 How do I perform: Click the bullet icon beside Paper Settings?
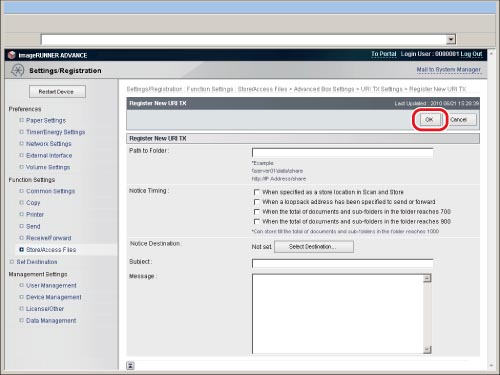click(21, 120)
